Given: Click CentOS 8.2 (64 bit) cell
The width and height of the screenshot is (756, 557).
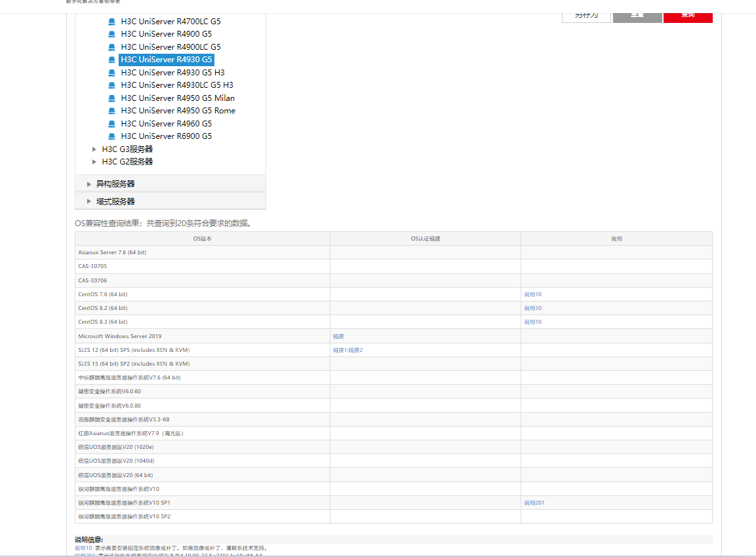Looking at the screenshot, I should click(203, 308).
